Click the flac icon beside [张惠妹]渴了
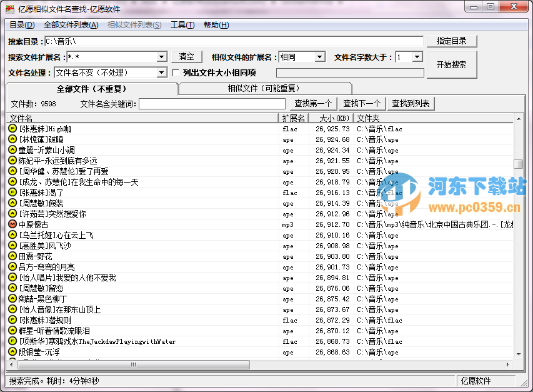Image resolution: width=533 pixels, height=392 pixels. pos(11,193)
